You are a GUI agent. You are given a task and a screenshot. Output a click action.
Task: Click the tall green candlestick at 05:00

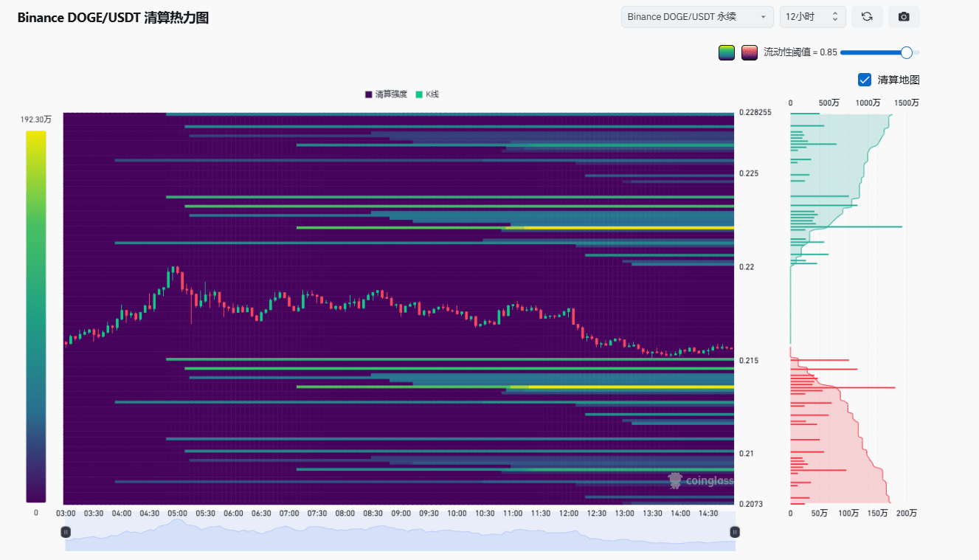[168, 280]
